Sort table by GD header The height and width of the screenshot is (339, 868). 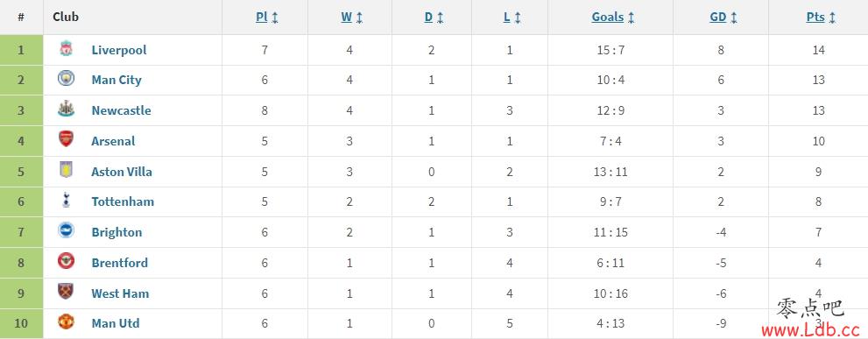pos(723,18)
